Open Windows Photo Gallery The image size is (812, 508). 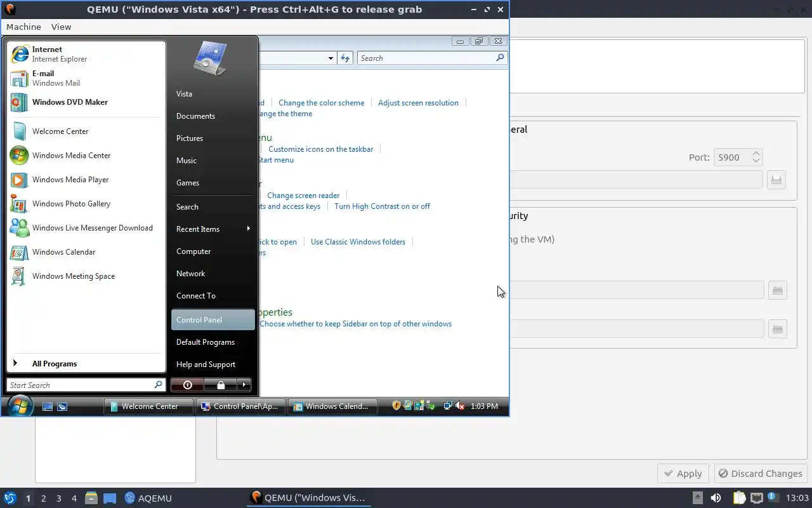[x=86, y=204]
